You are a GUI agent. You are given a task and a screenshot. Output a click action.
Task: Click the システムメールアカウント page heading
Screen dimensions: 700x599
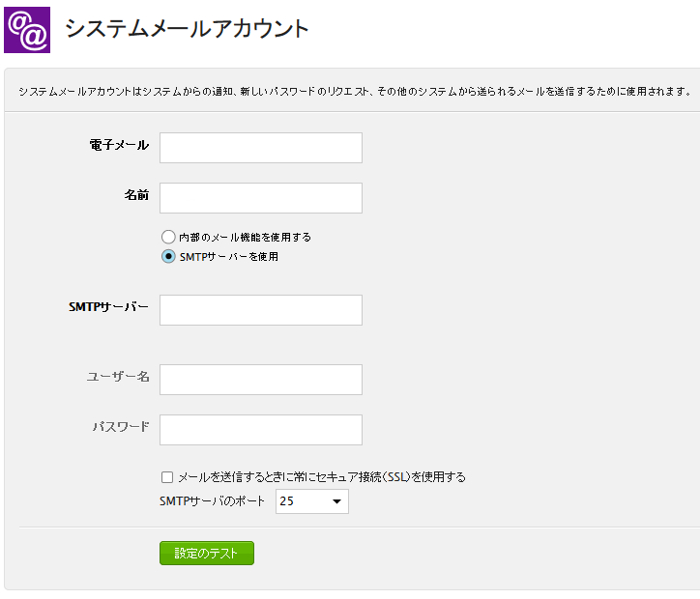[x=187, y=29]
